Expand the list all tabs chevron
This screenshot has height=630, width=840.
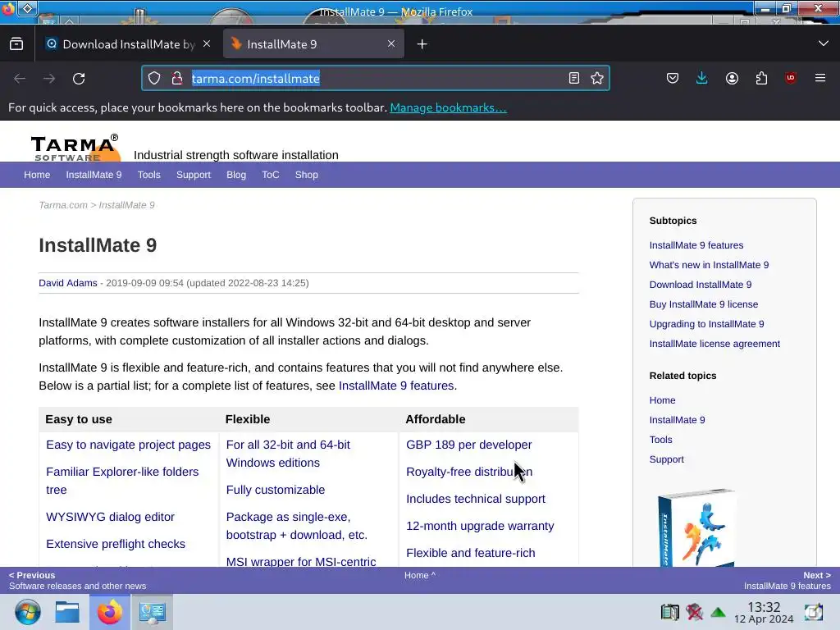coord(824,43)
